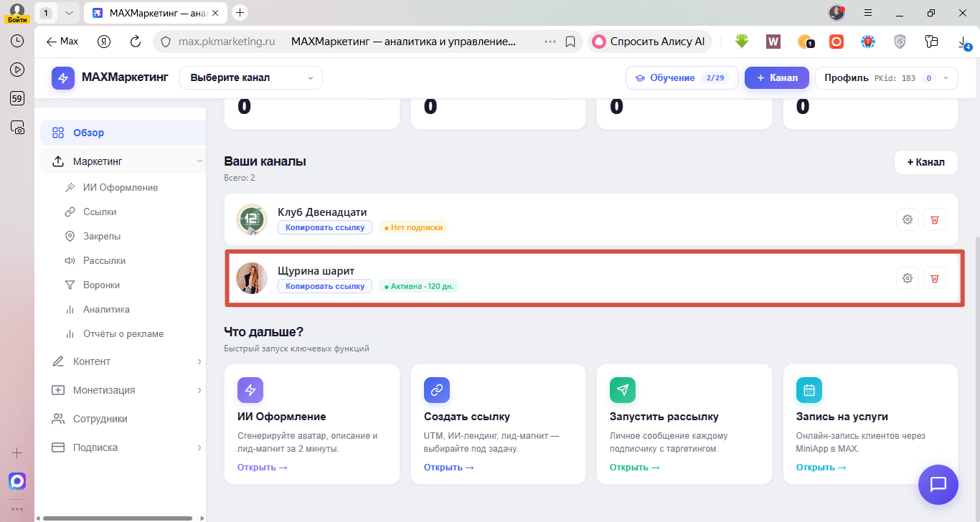Open the new tab with the plus button

[x=240, y=12]
